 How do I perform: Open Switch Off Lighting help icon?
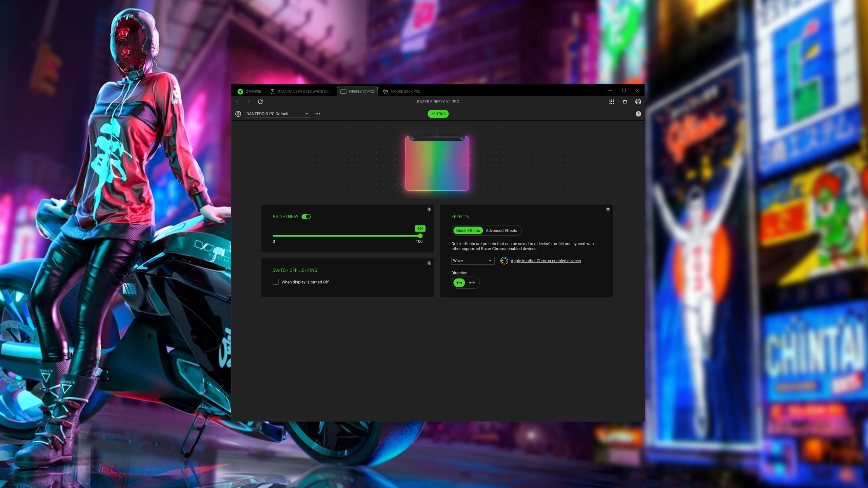(x=429, y=263)
